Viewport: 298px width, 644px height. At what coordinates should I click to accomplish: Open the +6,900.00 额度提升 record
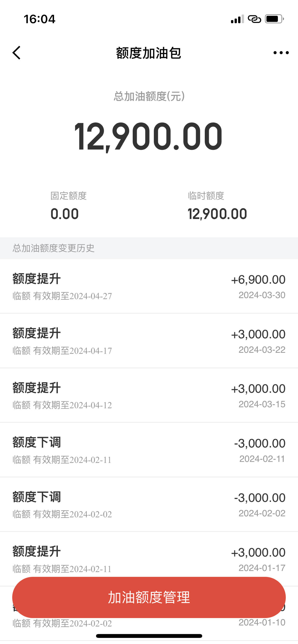[149, 286]
